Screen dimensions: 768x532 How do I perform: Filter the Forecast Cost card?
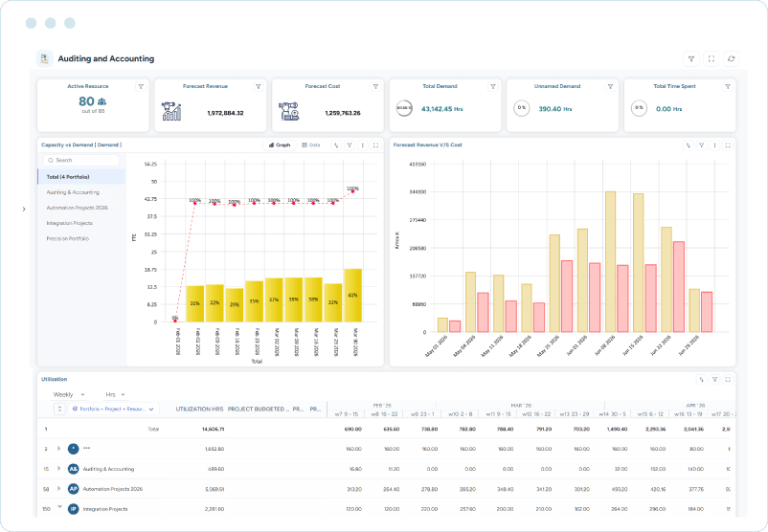click(x=375, y=87)
